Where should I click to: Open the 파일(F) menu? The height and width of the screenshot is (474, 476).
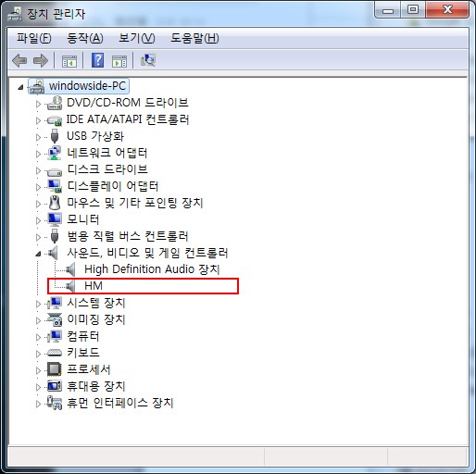coord(34,38)
